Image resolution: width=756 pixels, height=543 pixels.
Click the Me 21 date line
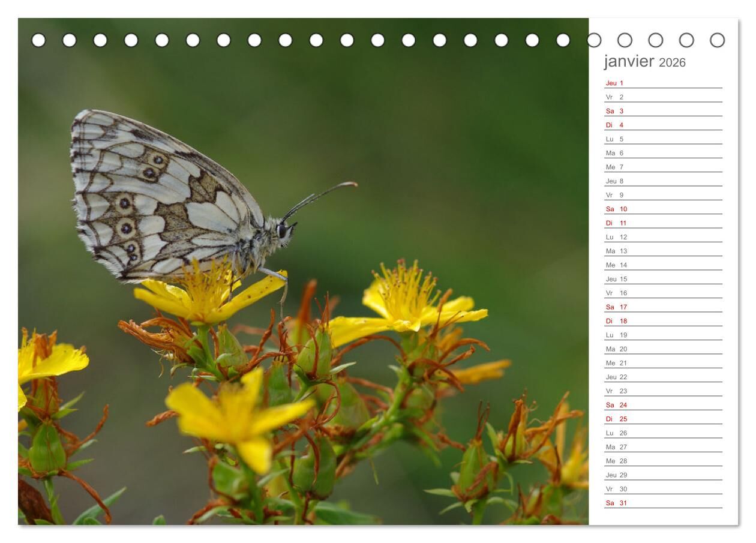pos(616,363)
